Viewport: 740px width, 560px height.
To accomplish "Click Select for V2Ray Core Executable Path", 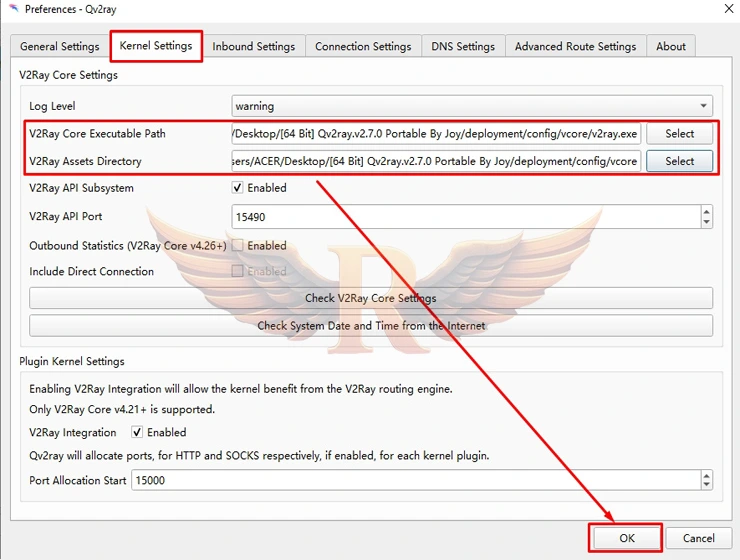I will (679, 134).
